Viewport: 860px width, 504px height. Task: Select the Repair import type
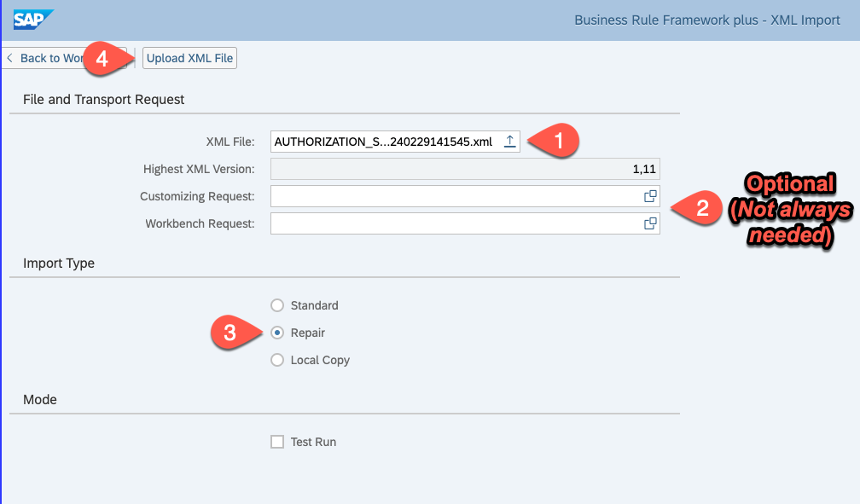(276, 333)
